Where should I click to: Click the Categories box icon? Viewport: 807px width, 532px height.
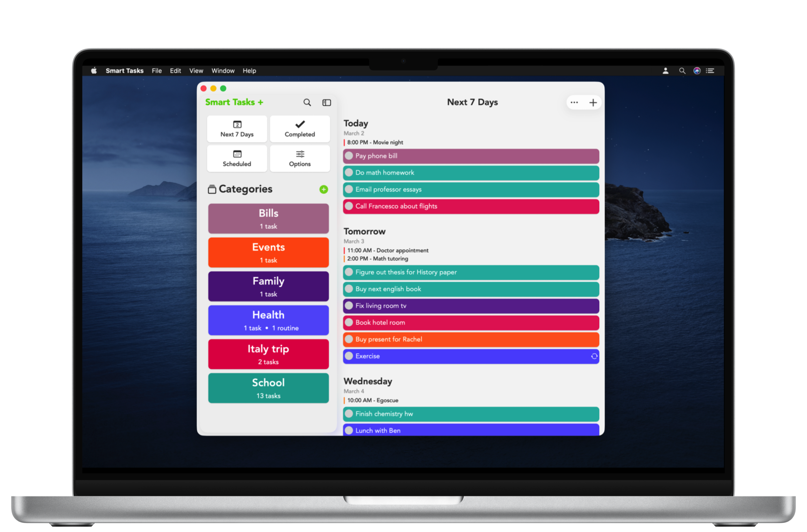pyautogui.click(x=212, y=189)
